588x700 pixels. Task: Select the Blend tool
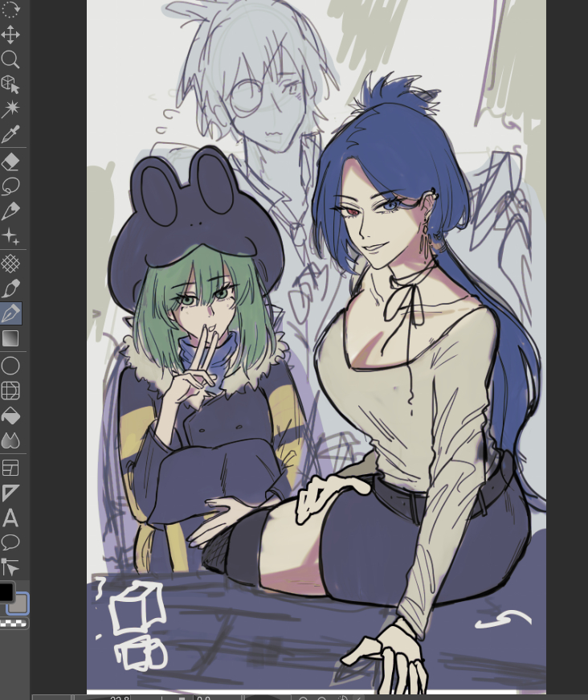coord(10,440)
